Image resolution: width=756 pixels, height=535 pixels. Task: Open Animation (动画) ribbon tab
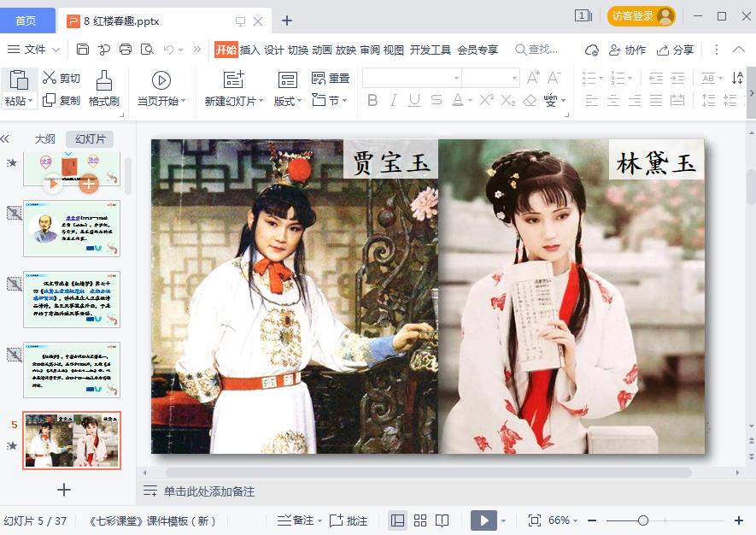point(321,50)
